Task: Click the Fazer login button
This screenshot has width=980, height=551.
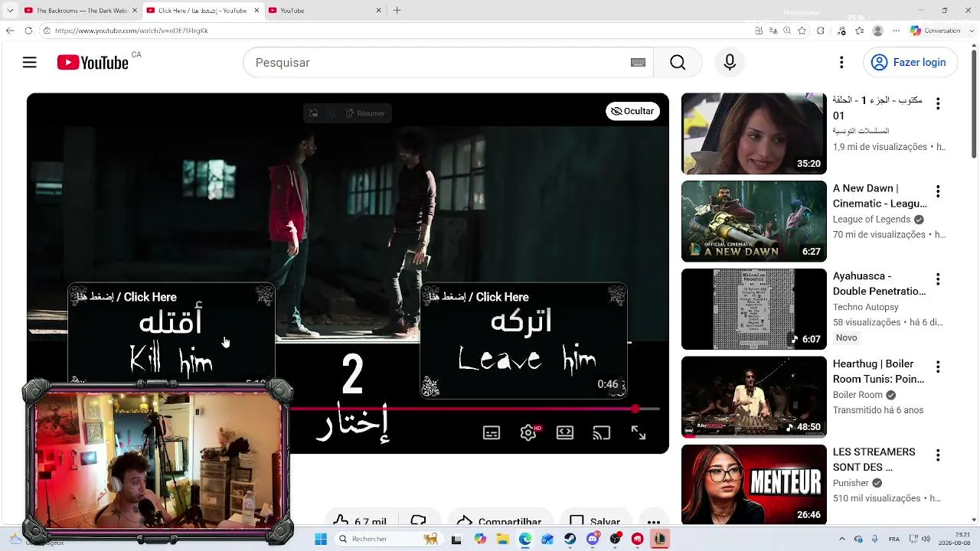Action: click(x=910, y=63)
